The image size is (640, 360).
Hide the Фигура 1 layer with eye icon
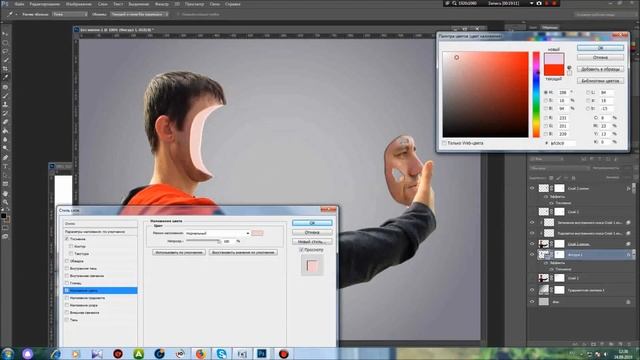coord(532,254)
